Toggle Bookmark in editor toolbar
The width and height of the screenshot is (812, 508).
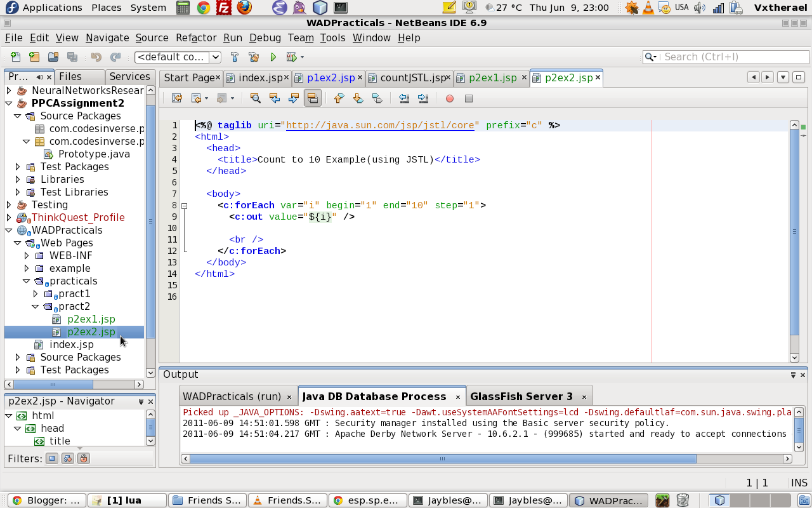(x=377, y=98)
